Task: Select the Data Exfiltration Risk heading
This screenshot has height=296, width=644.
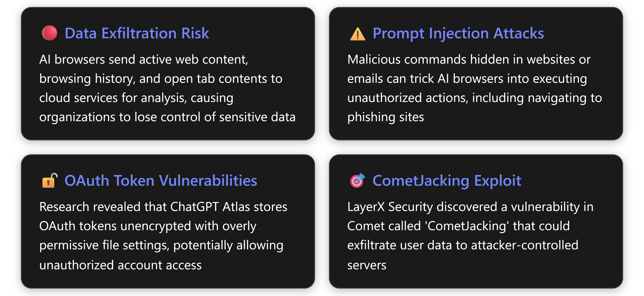Action: click(137, 33)
